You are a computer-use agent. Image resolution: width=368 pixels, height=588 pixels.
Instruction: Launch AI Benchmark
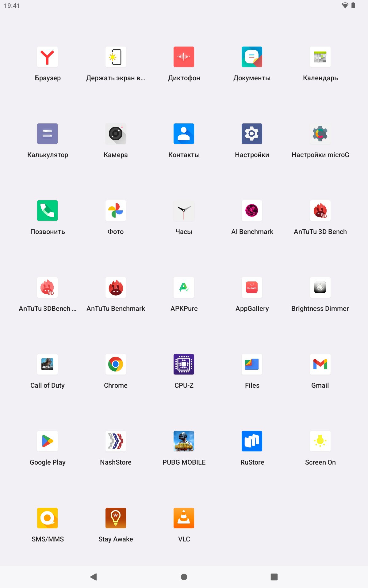(x=252, y=211)
